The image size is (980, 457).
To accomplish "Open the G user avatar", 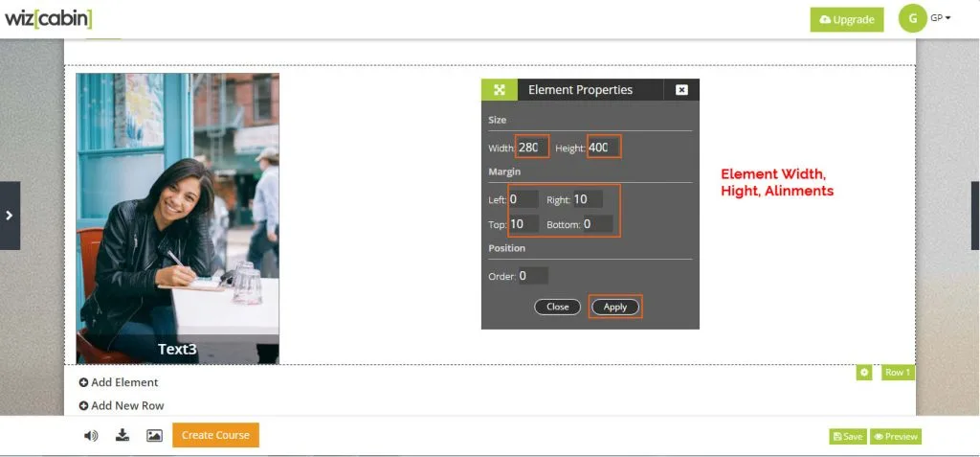I will pyautogui.click(x=912, y=18).
